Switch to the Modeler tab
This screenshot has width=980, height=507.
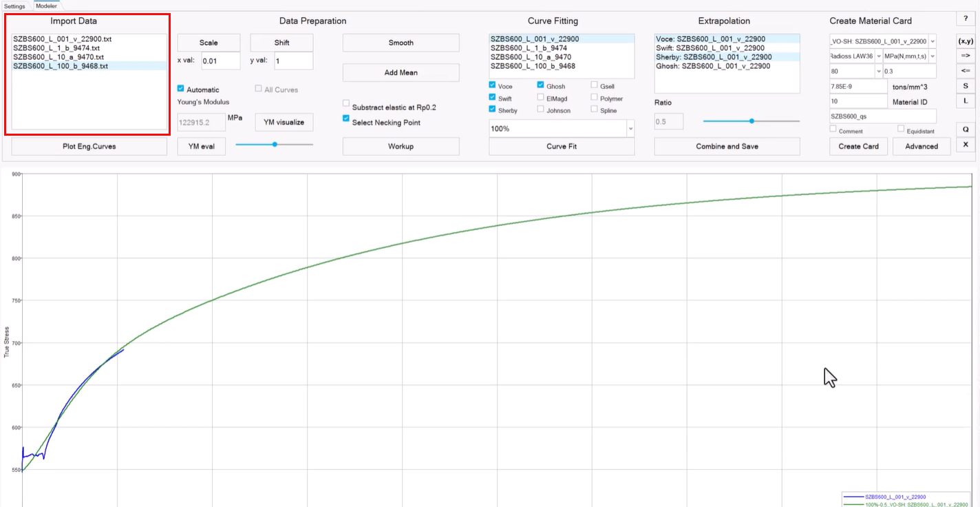coord(46,5)
